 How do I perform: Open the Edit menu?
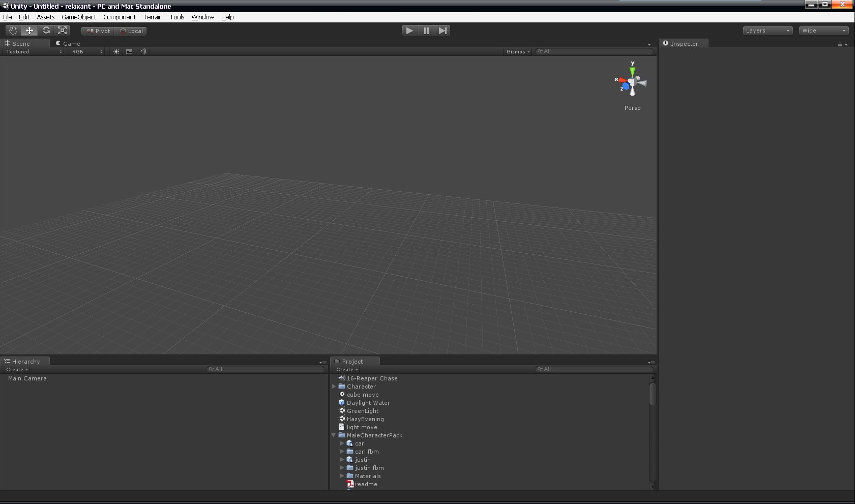point(24,17)
